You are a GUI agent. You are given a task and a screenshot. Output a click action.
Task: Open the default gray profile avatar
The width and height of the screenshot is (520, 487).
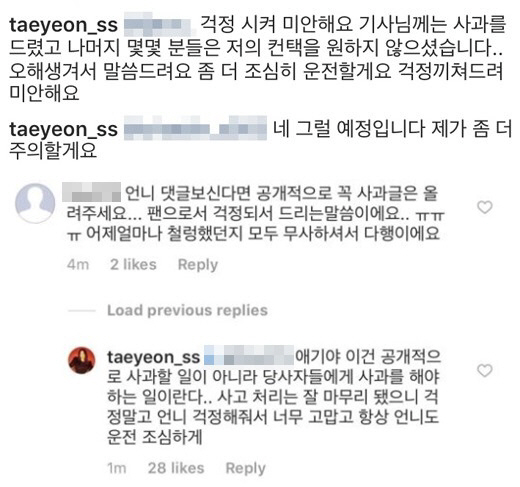pyautogui.click(x=35, y=203)
